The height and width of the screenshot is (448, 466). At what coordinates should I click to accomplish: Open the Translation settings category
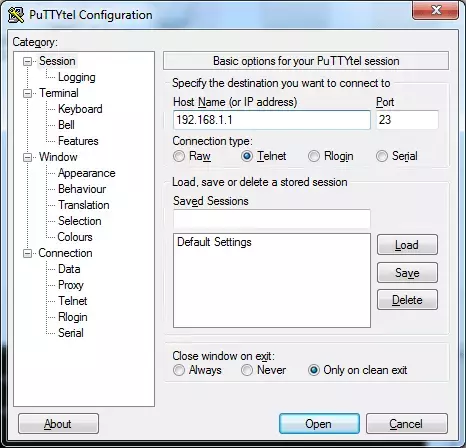[83, 205]
